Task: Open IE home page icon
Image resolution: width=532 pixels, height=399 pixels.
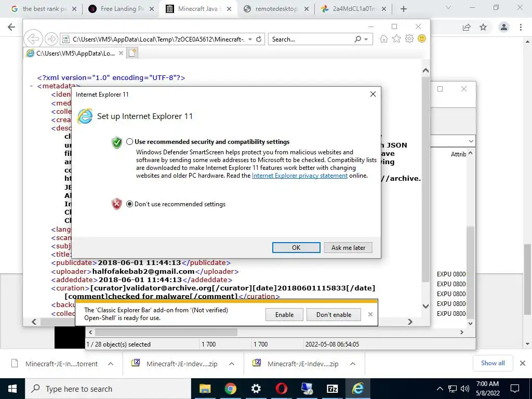Action: click(384, 38)
